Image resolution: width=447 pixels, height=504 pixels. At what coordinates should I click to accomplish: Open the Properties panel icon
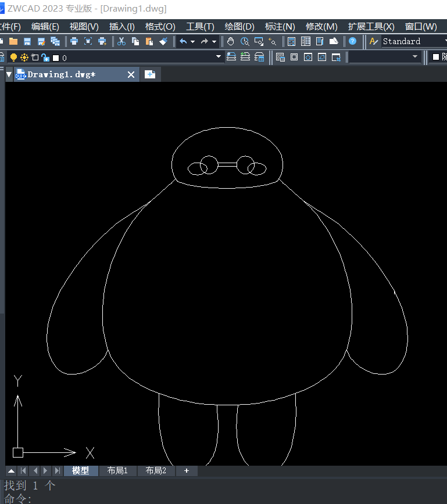320,41
